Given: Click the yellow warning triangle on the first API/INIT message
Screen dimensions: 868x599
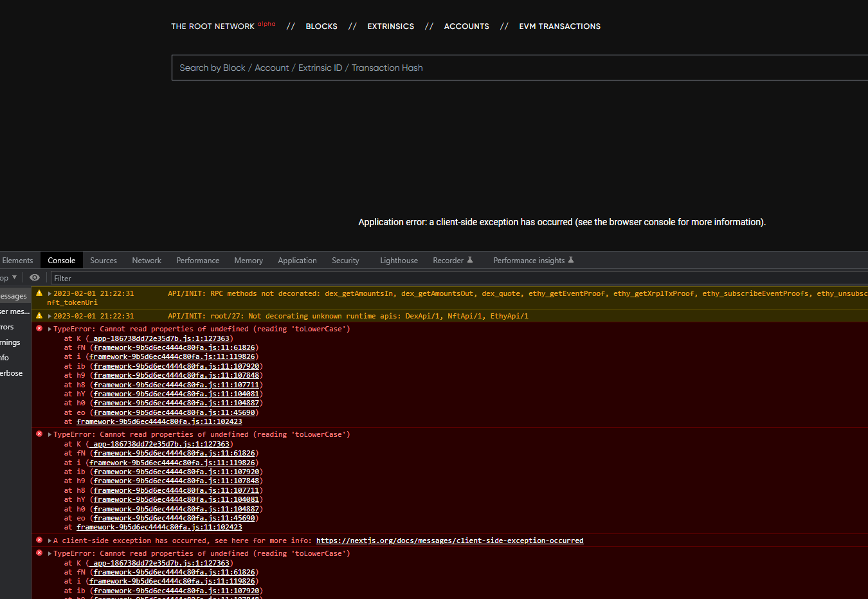Looking at the screenshot, I should (x=39, y=292).
